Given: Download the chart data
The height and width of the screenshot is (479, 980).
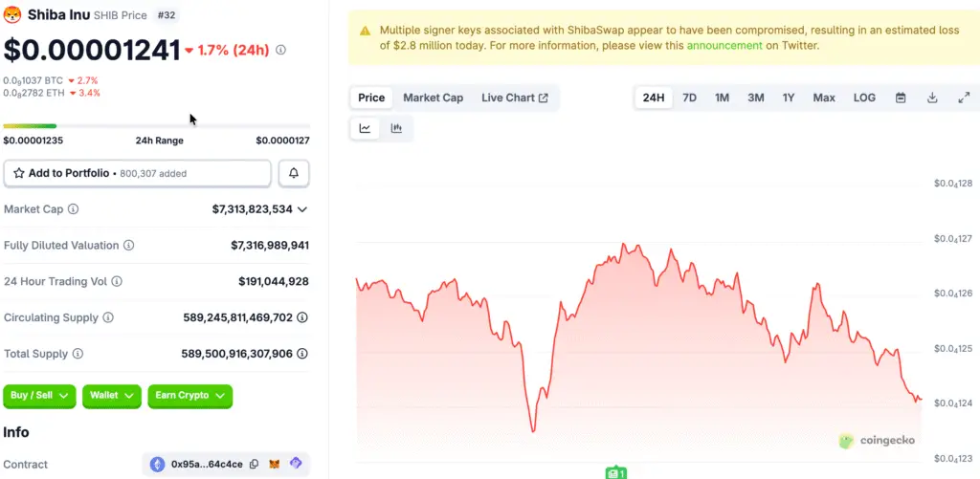Looking at the screenshot, I should click(x=932, y=98).
